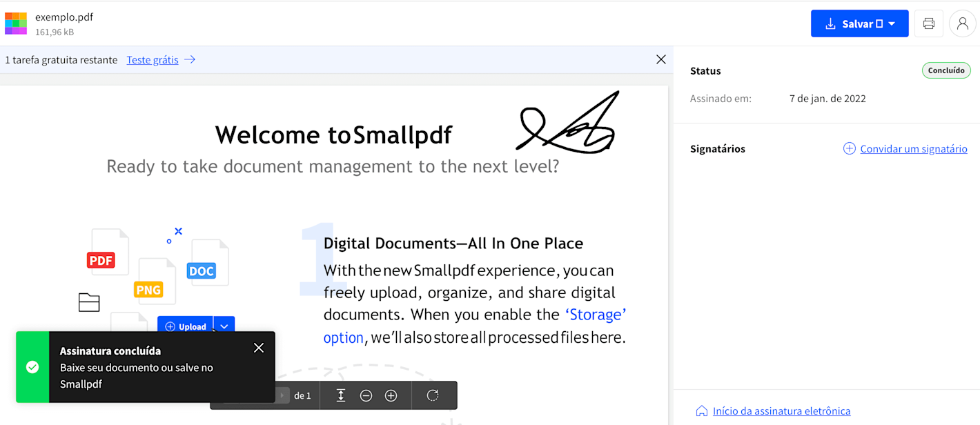Click the Concluído status badge
This screenshot has width=980, height=425.
(946, 70)
